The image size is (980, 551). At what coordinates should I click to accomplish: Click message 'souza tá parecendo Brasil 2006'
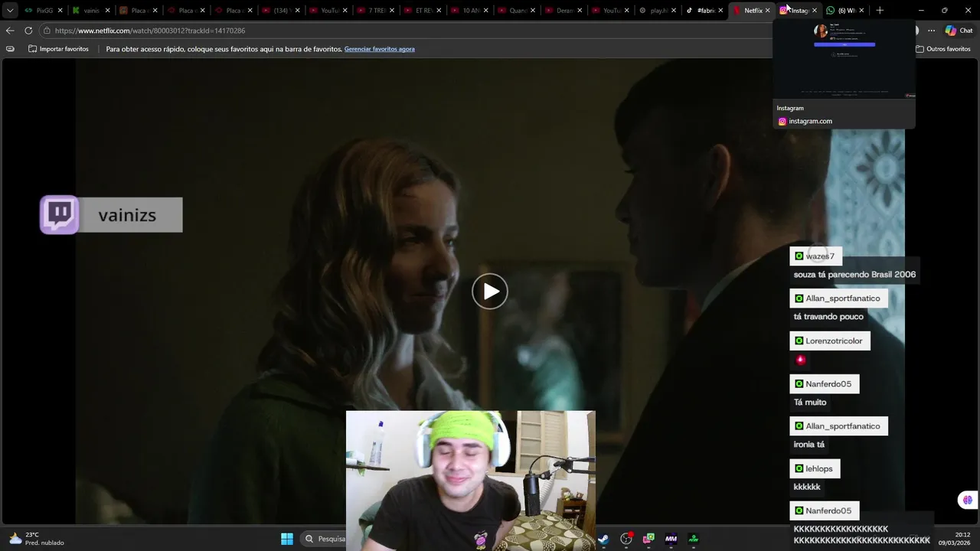(x=854, y=275)
